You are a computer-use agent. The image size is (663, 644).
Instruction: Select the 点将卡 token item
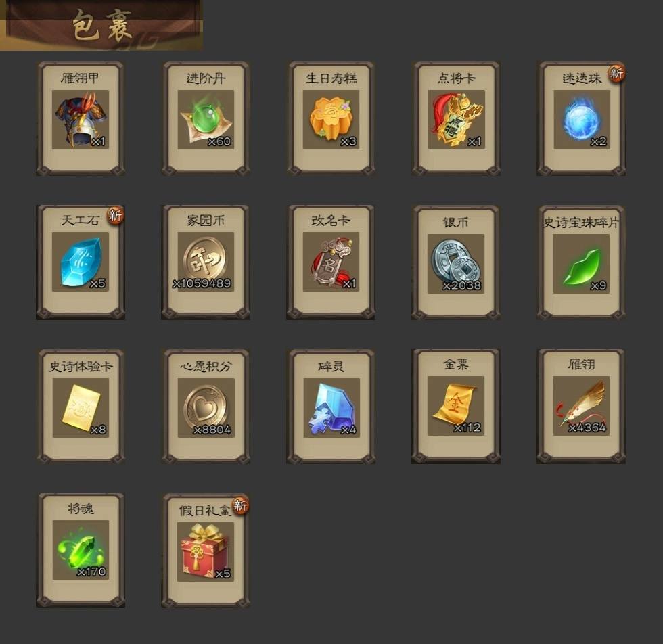[456, 118]
